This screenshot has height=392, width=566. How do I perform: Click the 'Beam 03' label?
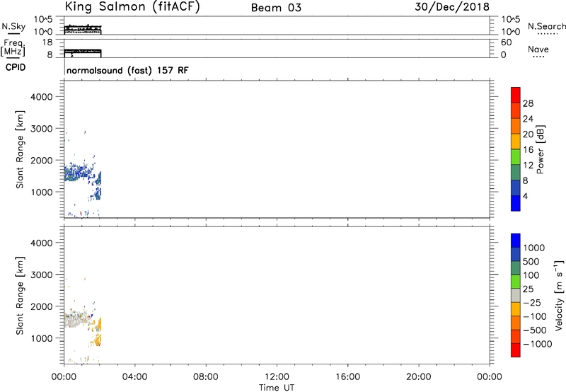pos(276,8)
